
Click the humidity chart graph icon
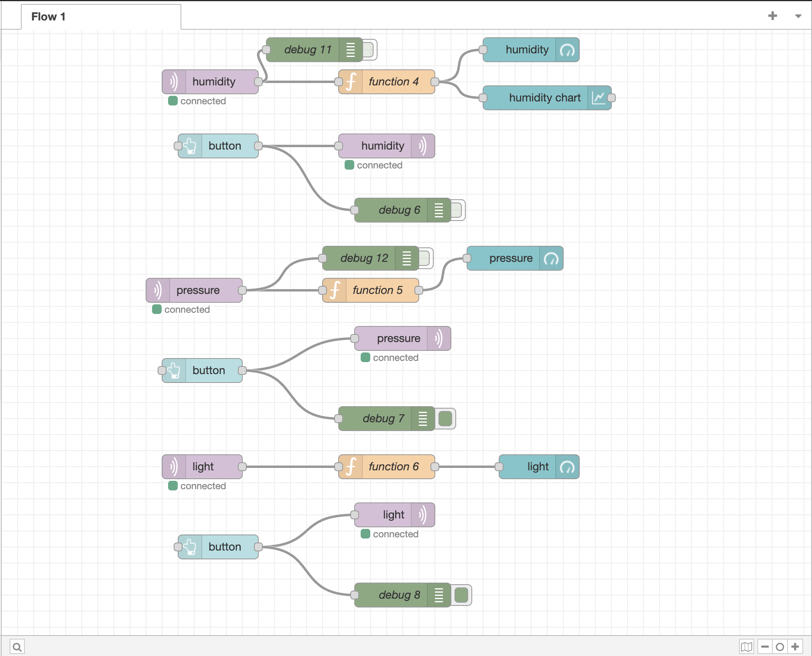coord(599,98)
